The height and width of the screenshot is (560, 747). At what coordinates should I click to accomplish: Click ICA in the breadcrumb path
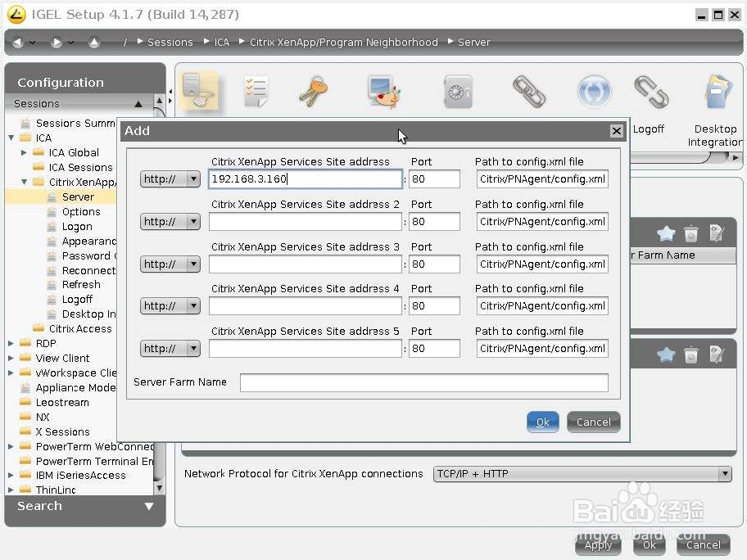221,43
